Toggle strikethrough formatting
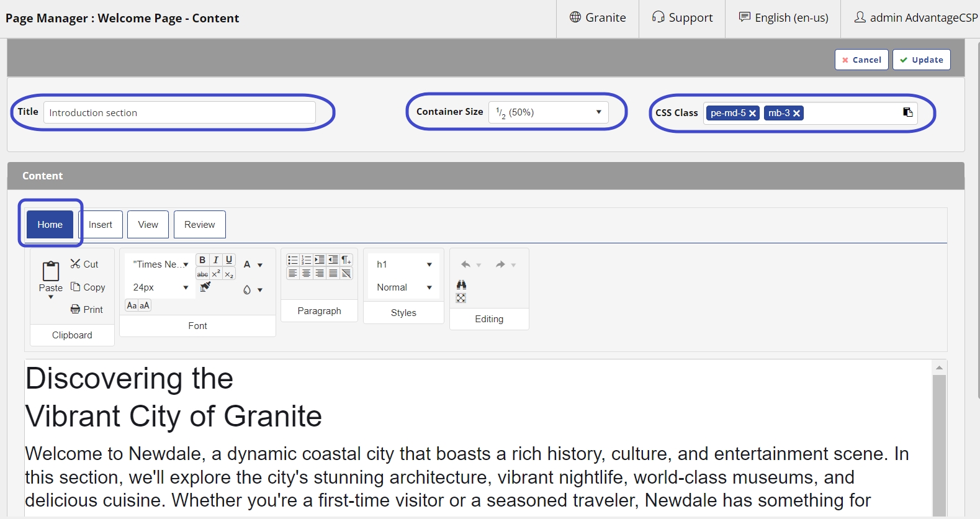980x519 pixels. [202, 274]
